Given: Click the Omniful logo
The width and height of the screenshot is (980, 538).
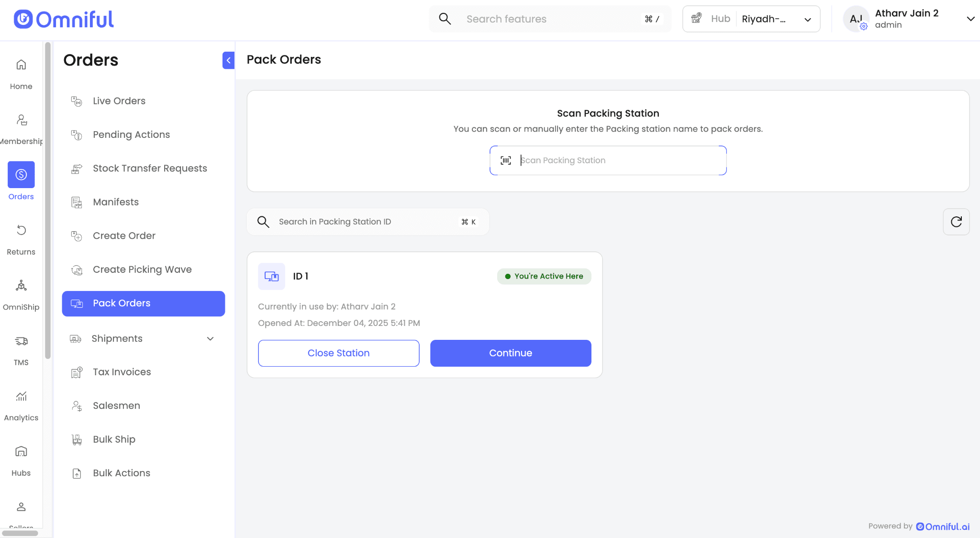Looking at the screenshot, I should click(x=64, y=20).
